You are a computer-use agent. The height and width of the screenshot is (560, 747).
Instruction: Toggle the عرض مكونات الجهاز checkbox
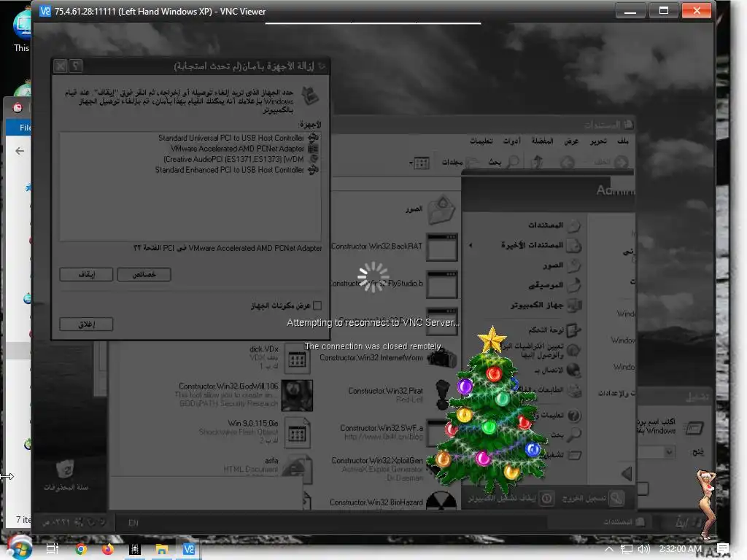point(318,306)
